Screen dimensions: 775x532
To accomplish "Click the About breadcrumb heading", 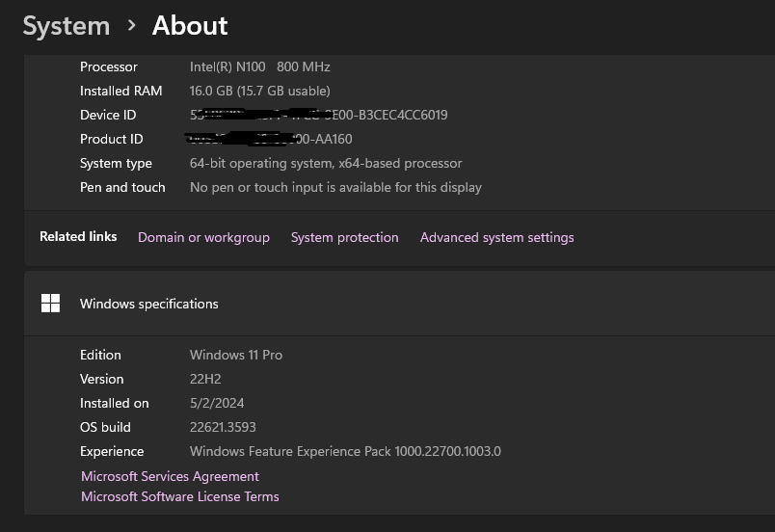I will pos(190,25).
